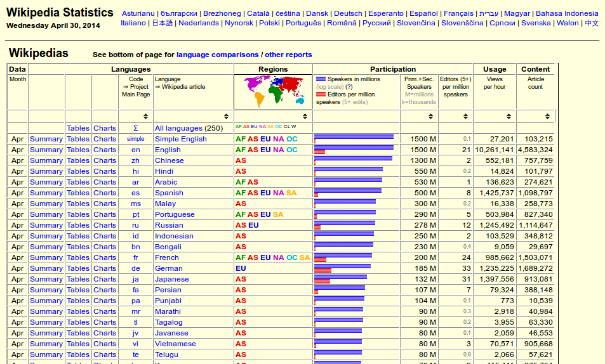Open Tables for All languages row

click(x=78, y=128)
